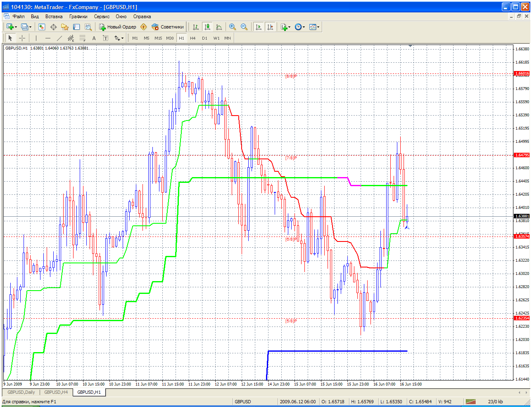
Task: Activate the Crosshair mode
Action: (22, 38)
